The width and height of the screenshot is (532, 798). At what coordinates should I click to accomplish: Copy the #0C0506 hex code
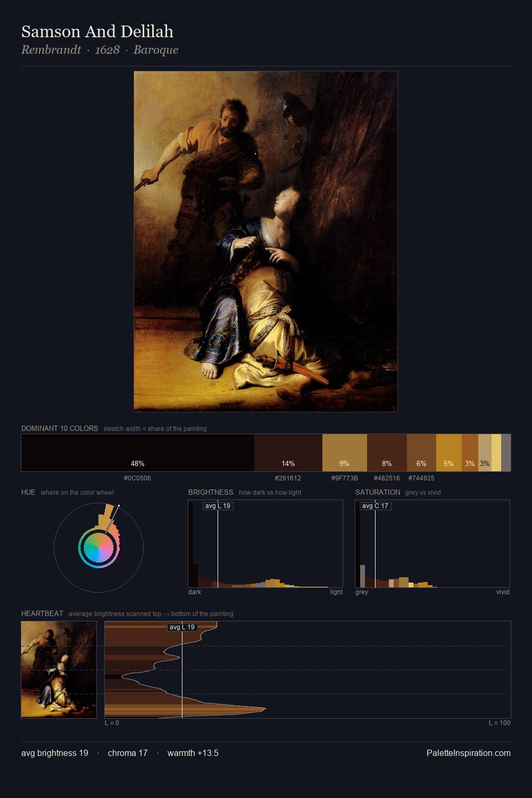point(137,478)
